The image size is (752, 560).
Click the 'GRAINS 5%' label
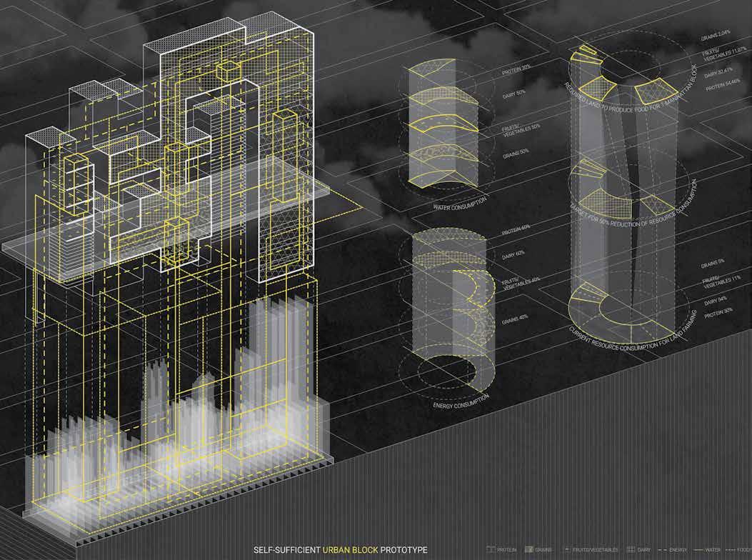[713, 264]
